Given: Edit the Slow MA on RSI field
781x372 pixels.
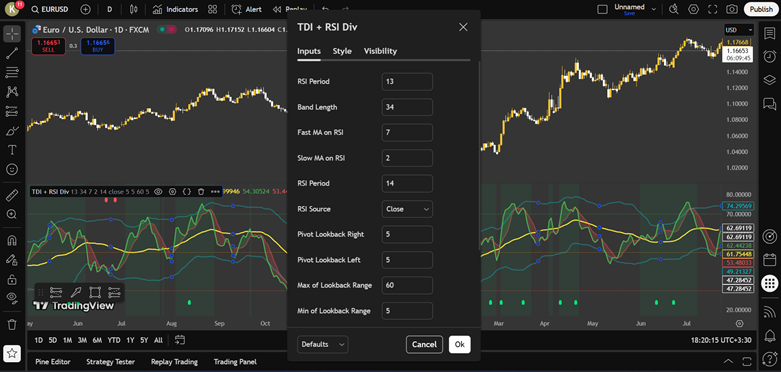Looking at the screenshot, I should tap(407, 158).
